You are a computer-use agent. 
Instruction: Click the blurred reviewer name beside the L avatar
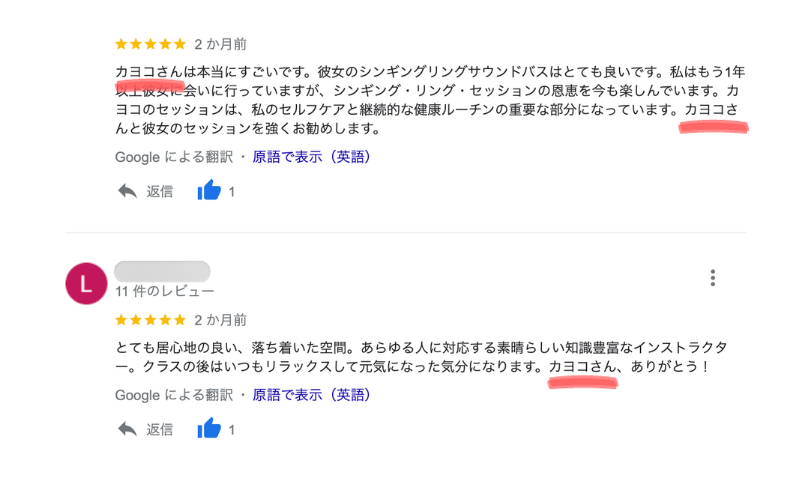click(x=162, y=271)
